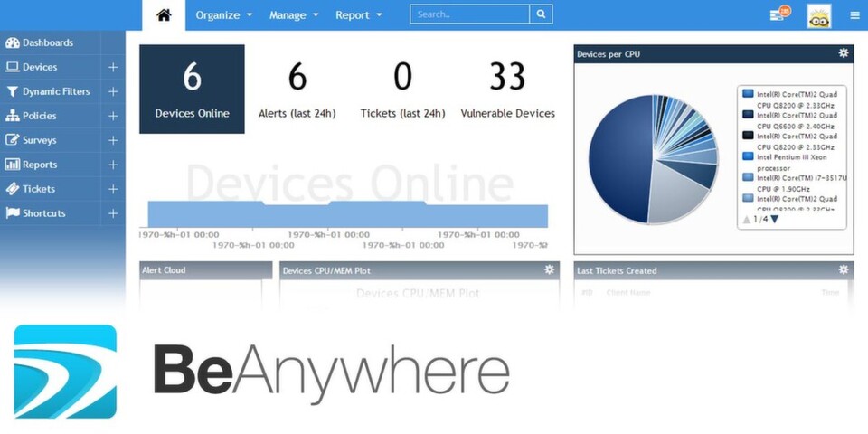Click the Alert Cloud panel header
This screenshot has width=868, height=434.
206,270
